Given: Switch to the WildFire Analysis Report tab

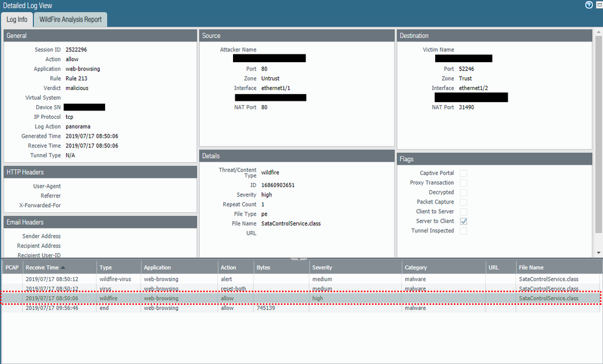Looking at the screenshot, I should 71,19.
